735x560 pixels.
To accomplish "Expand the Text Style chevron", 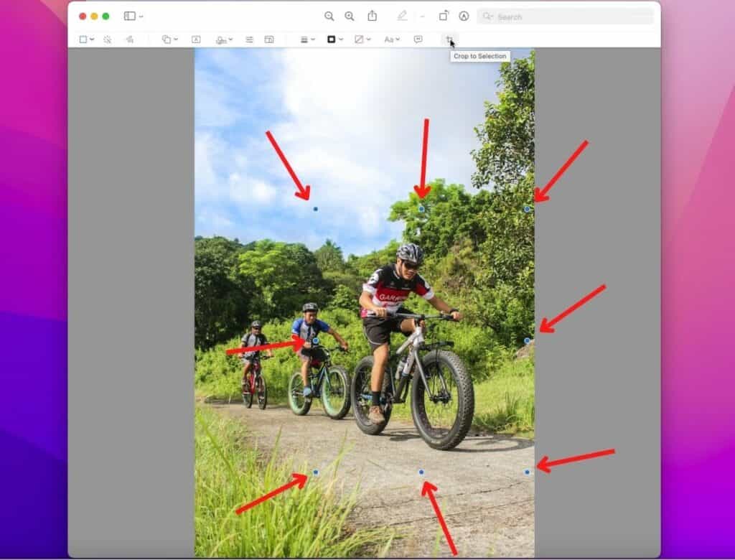I will click(x=398, y=39).
